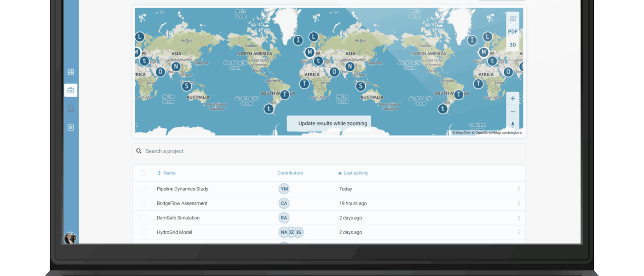The image size is (644, 276).
Task: Sort projects by Last activity column
Action: coord(355,173)
